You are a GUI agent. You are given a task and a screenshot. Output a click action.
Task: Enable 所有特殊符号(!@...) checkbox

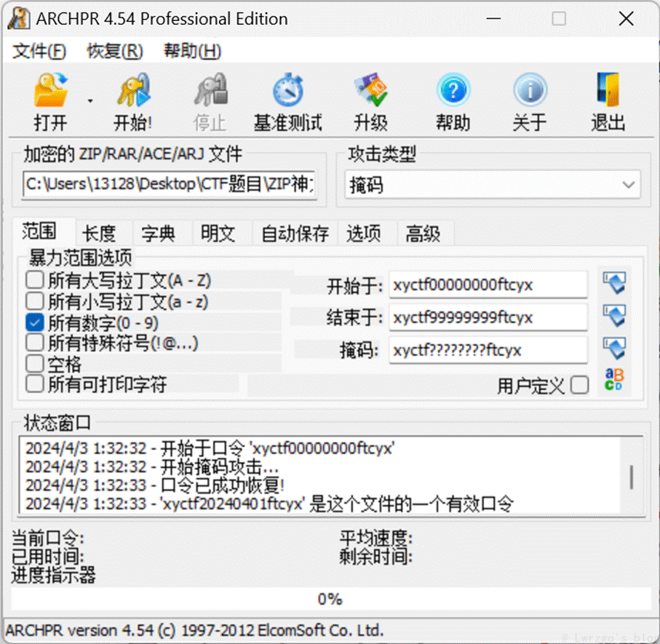(x=34, y=343)
